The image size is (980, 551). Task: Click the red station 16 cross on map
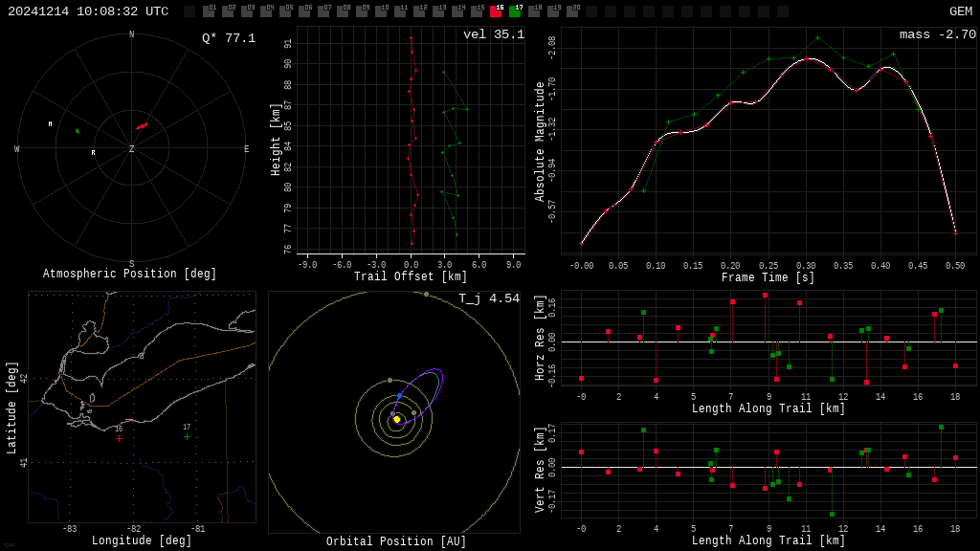119,438
